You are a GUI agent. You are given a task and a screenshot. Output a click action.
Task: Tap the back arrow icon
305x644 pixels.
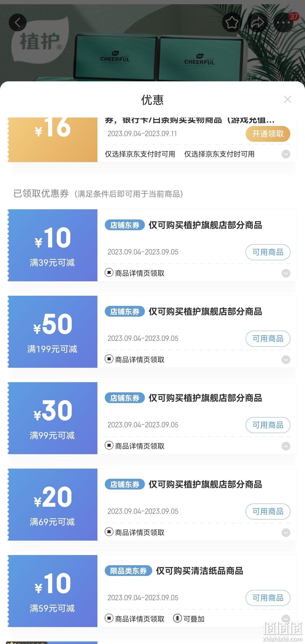coord(18,22)
